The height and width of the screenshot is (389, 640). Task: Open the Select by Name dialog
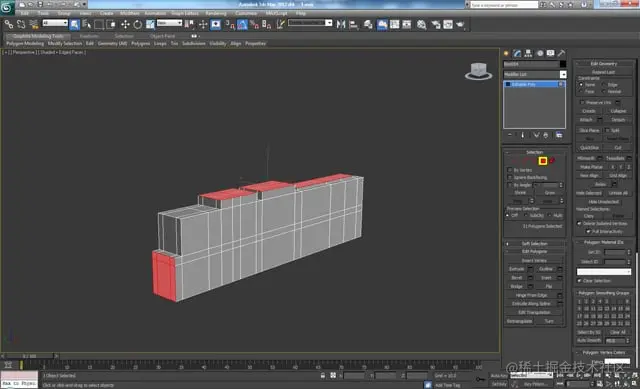click(87, 24)
